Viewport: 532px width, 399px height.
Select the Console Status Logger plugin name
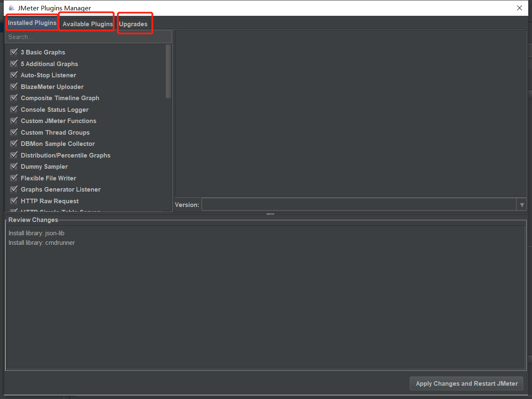click(x=54, y=110)
